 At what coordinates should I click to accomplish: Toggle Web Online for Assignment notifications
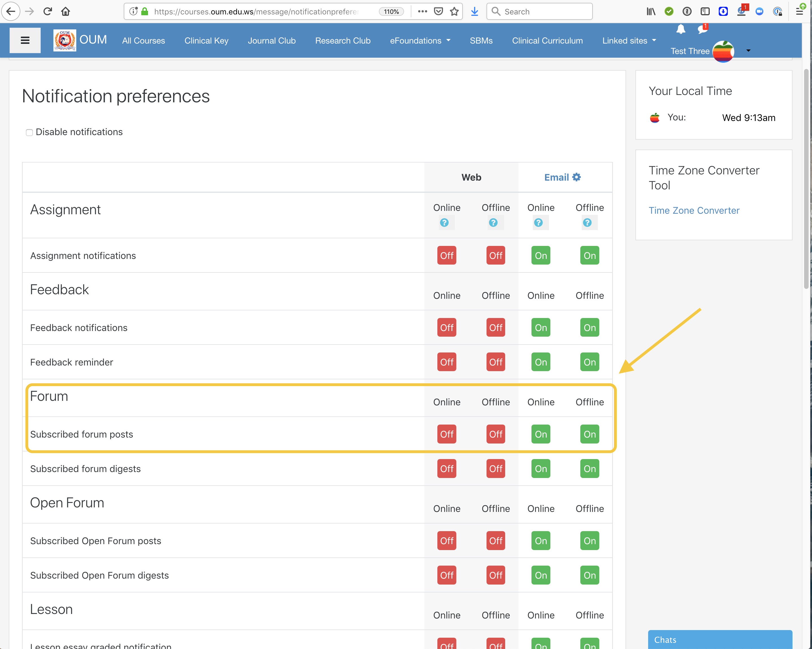(x=447, y=256)
